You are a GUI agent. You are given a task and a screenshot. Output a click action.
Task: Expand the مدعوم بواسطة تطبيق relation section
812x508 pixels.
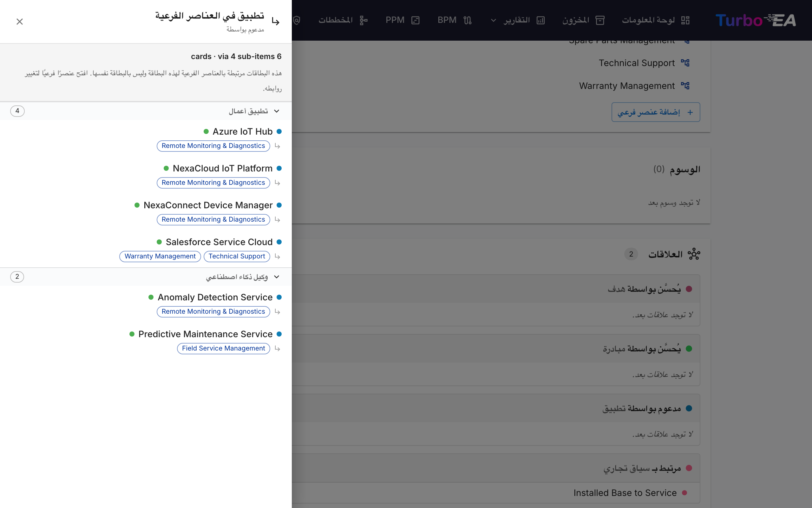pyautogui.click(x=496, y=409)
